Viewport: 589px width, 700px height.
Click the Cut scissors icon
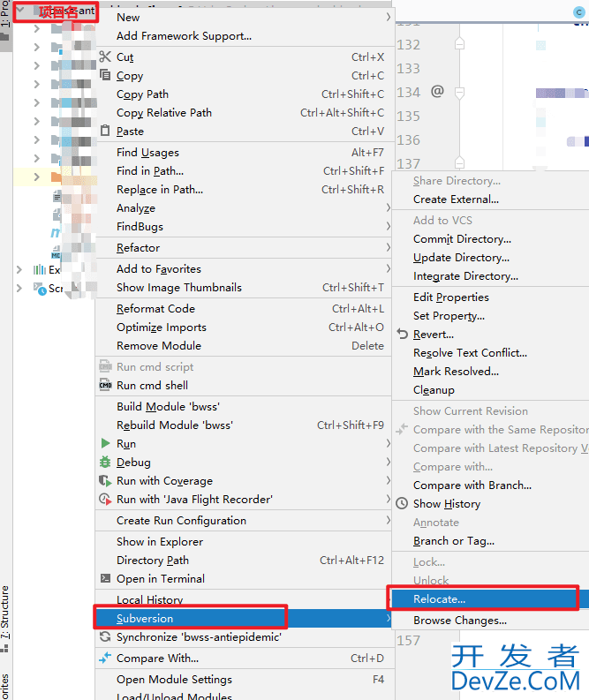105,56
